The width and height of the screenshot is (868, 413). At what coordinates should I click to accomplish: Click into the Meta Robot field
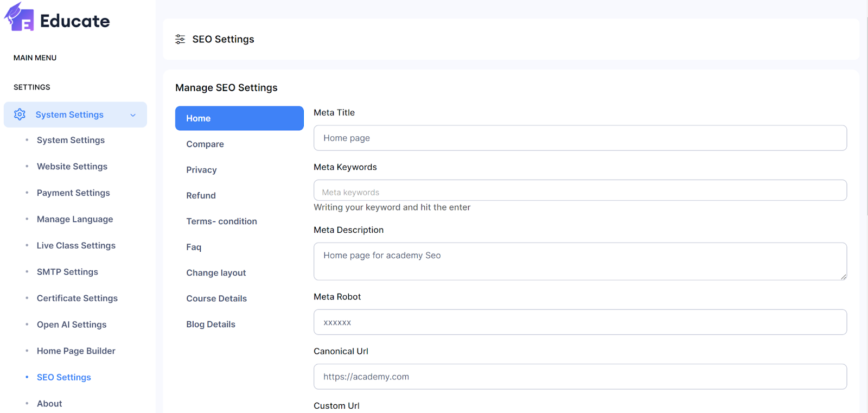[580, 322]
